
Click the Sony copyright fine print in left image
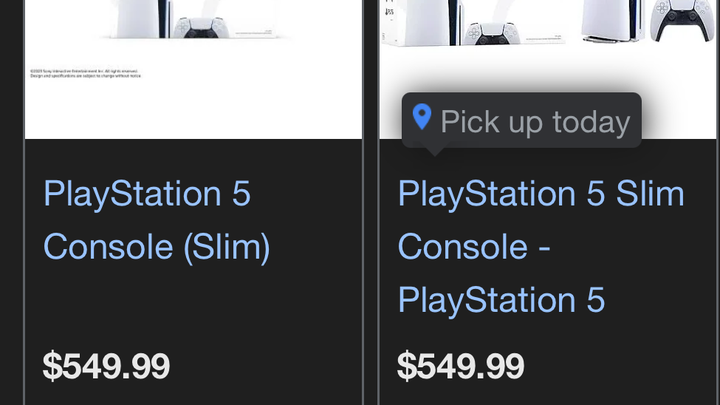[x=87, y=73]
